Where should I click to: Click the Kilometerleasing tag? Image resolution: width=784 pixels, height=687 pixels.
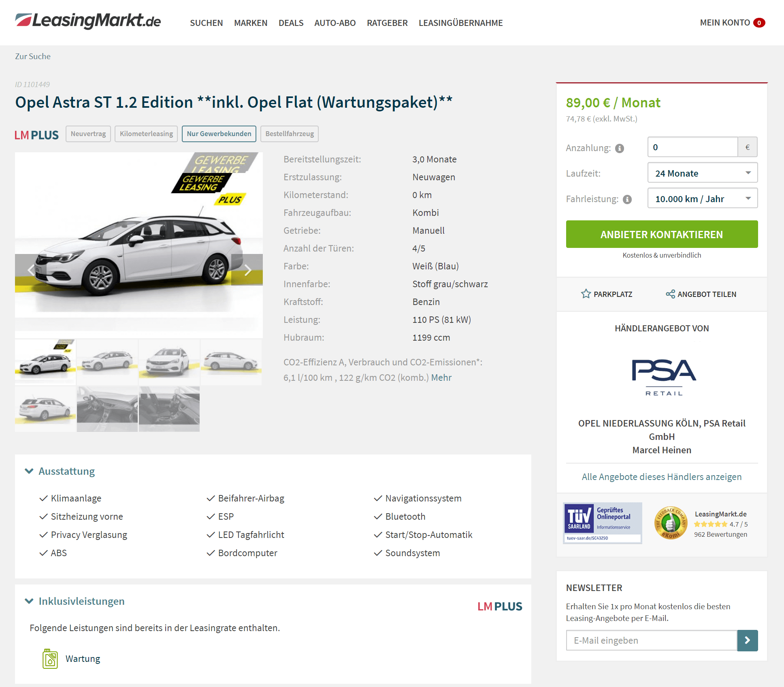(146, 134)
